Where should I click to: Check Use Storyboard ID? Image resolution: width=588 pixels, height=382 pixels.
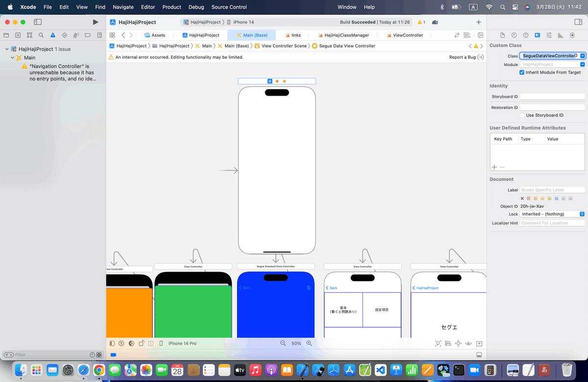pyautogui.click(x=522, y=115)
